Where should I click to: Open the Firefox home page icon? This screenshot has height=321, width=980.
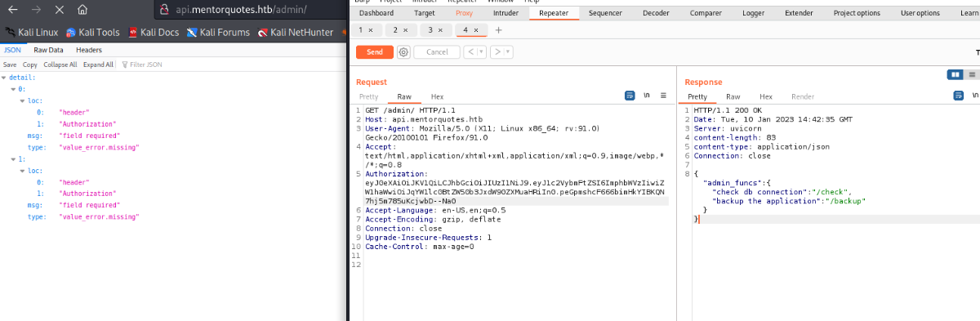click(82, 11)
